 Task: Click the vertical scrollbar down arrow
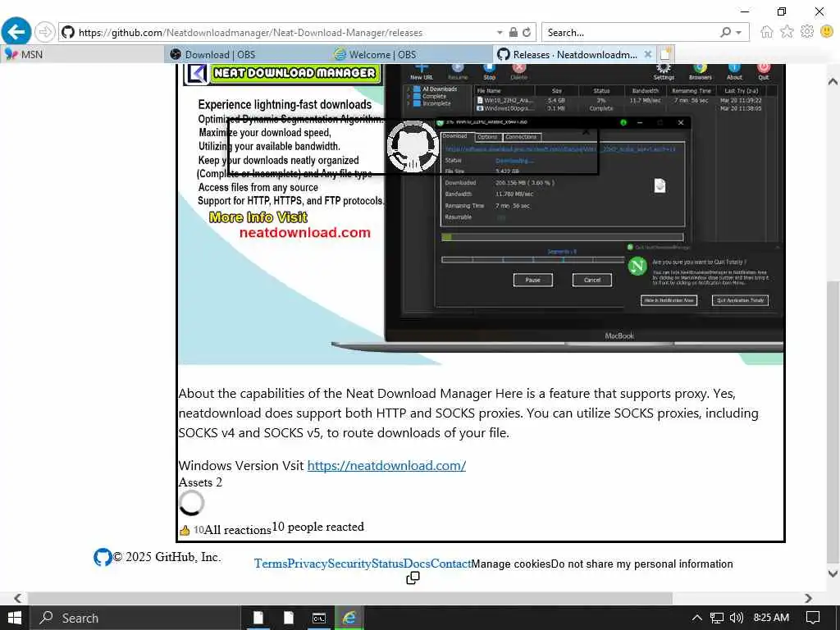pyautogui.click(x=833, y=573)
